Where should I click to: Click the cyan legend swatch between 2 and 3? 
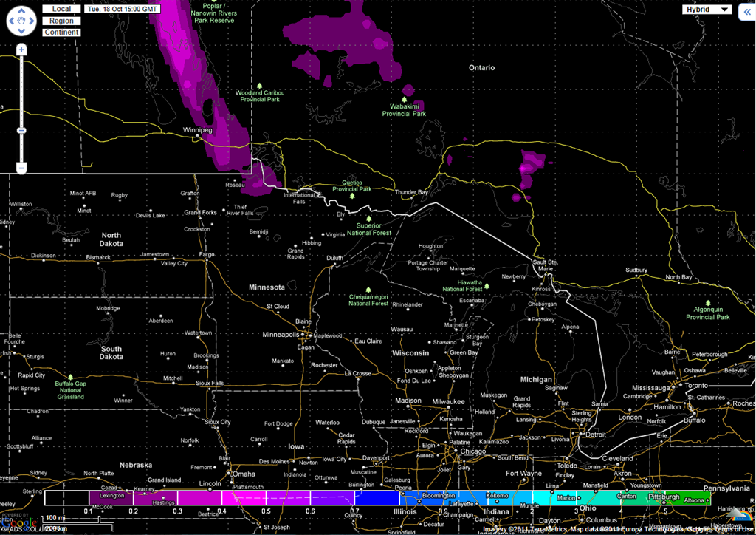tap(554, 498)
